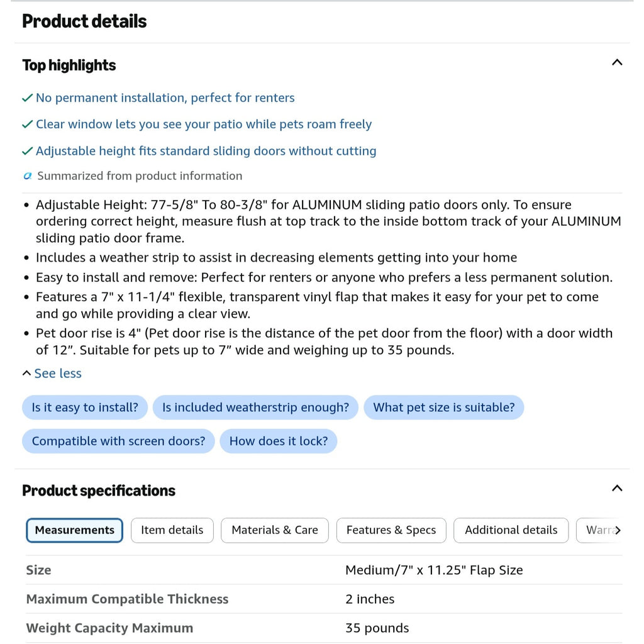Switch to the Item details tab
Viewport: 644px width, 644px height.
172,530
